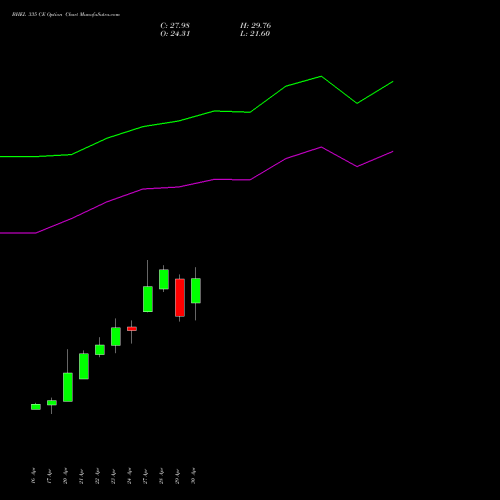500x500 pixels.
Task: Click the 27 Apr date axis label
Action: [145, 476]
